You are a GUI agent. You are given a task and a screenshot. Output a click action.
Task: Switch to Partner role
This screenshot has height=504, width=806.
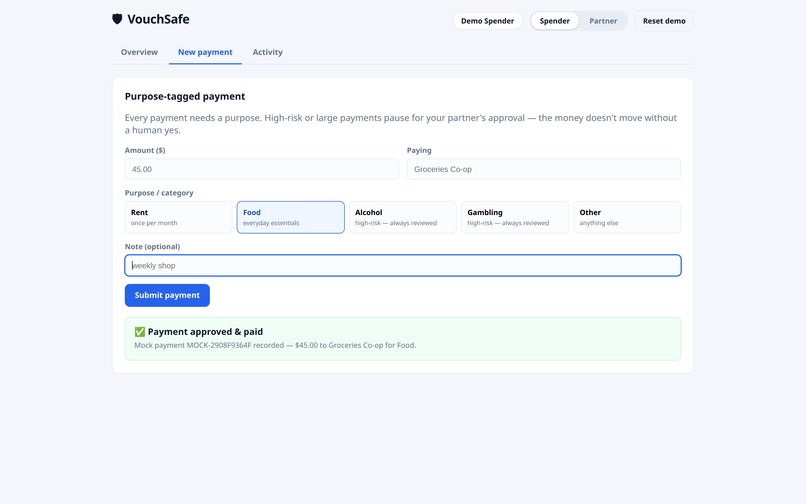[x=603, y=21]
